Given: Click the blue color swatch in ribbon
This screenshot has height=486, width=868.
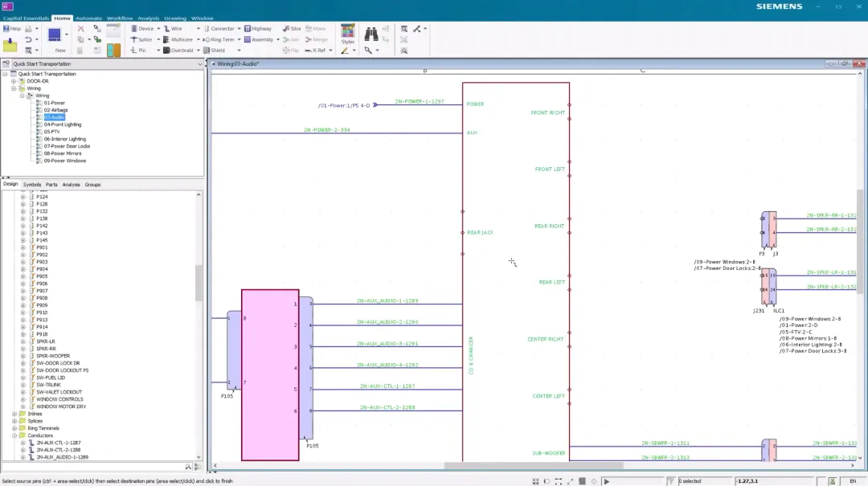Looking at the screenshot, I should click(x=55, y=35).
